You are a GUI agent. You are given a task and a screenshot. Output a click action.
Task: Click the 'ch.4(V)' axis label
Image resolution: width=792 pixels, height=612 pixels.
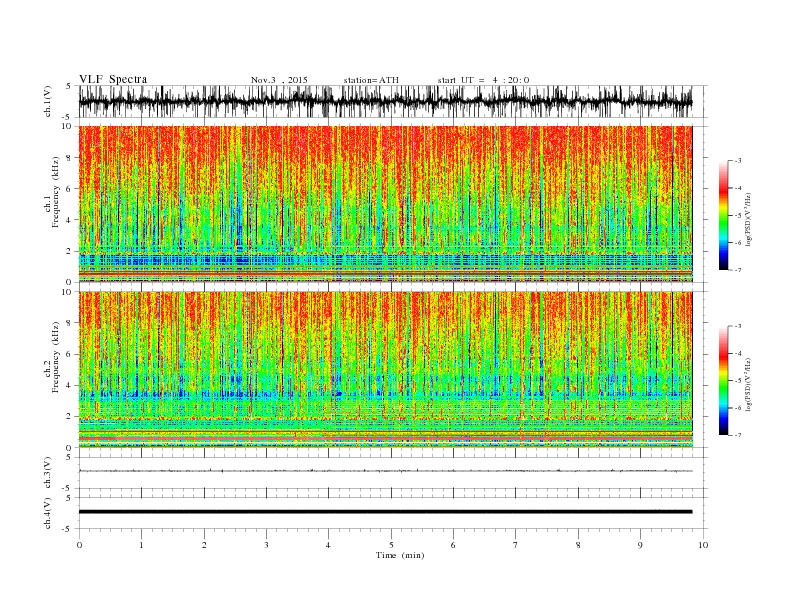pyautogui.click(x=48, y=513)
